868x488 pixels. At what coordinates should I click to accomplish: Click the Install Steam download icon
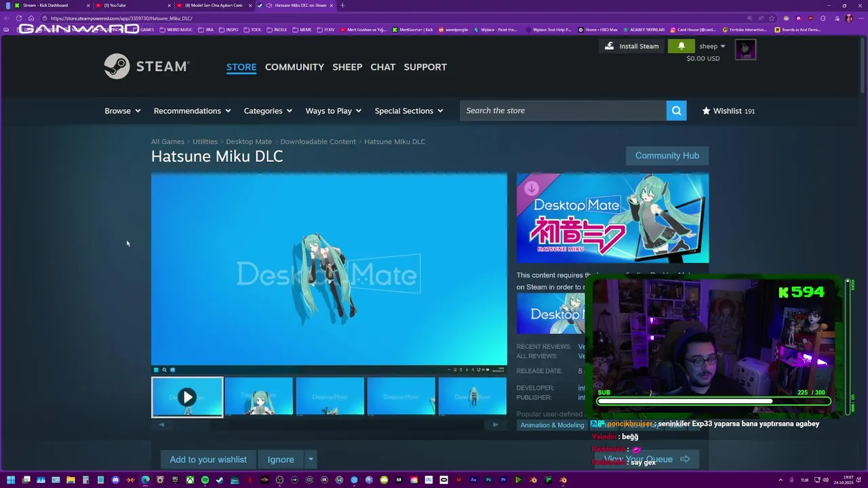coord(609,46)
